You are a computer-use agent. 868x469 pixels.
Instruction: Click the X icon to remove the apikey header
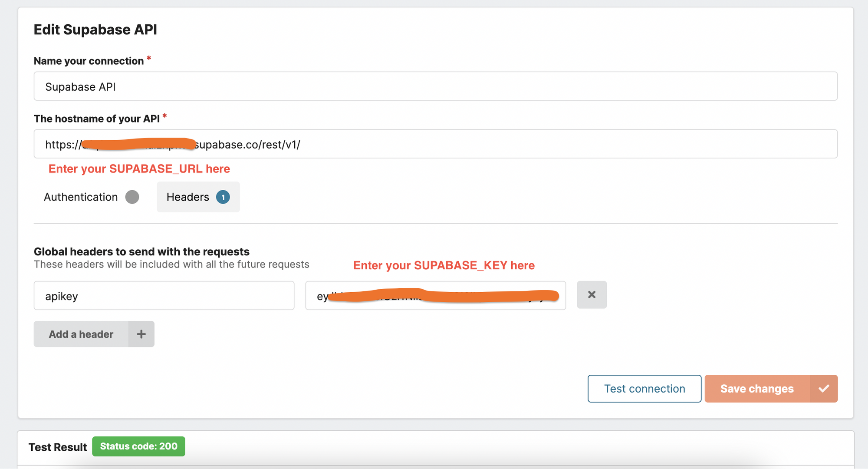coord(592,294)
